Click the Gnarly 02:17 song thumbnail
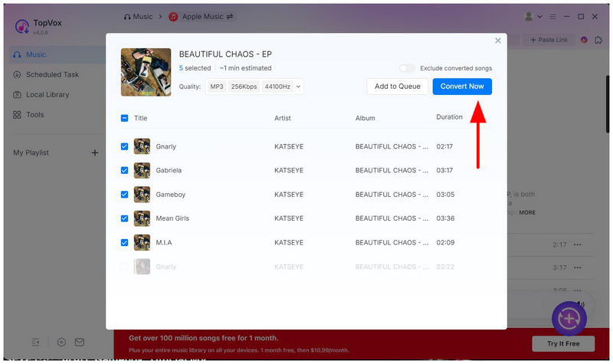The height and width of the screenshot is (364, 613). 142,146
